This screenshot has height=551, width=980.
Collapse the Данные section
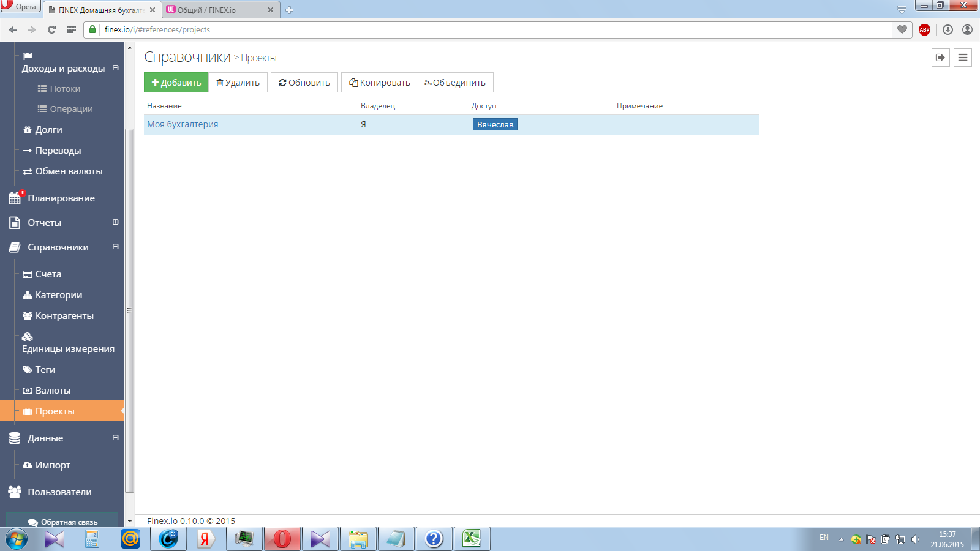[x=115, y=438]
